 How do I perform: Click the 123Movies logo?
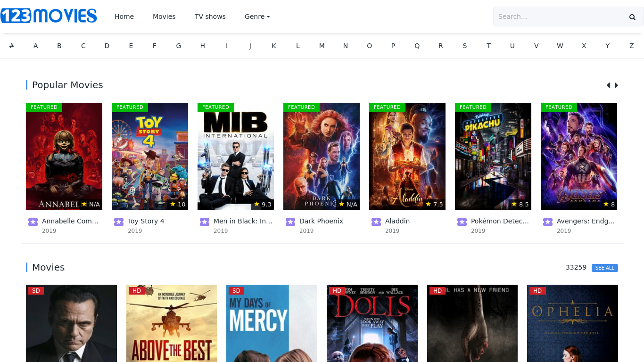pos(49,16)
